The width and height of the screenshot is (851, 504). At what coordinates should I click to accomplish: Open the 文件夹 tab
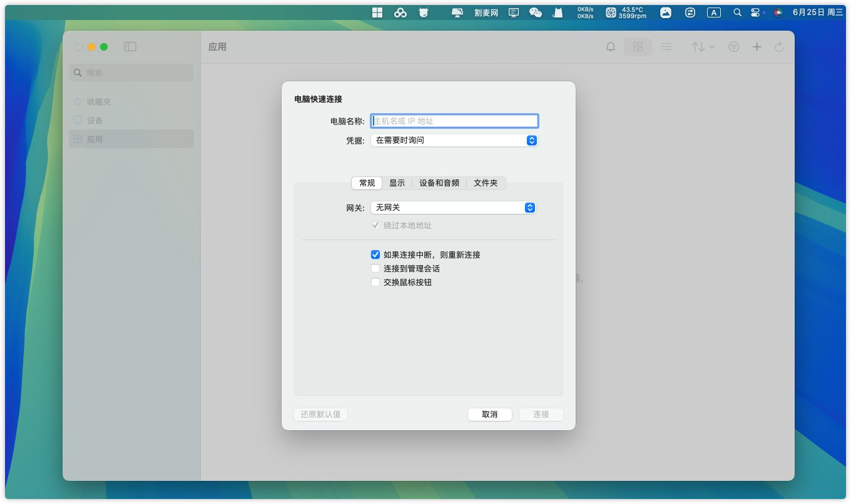486,183
